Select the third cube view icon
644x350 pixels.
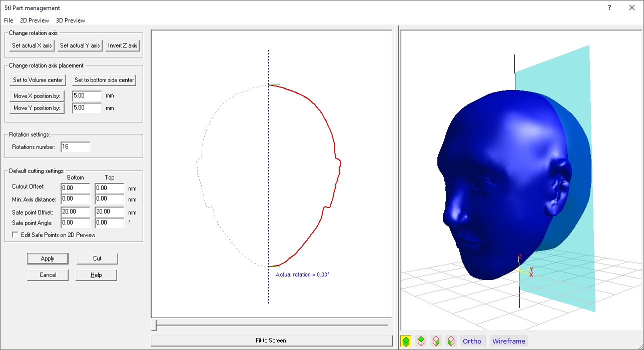pyautogui.click(x=435, y=340)
